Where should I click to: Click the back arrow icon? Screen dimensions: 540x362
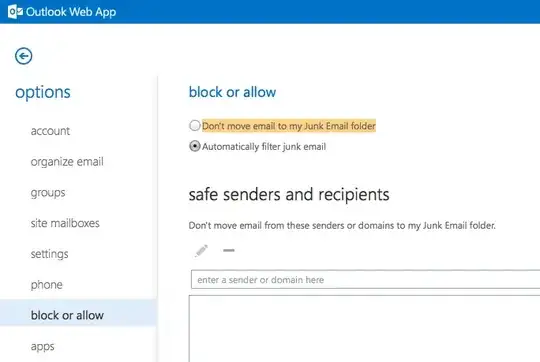(23, 56)
